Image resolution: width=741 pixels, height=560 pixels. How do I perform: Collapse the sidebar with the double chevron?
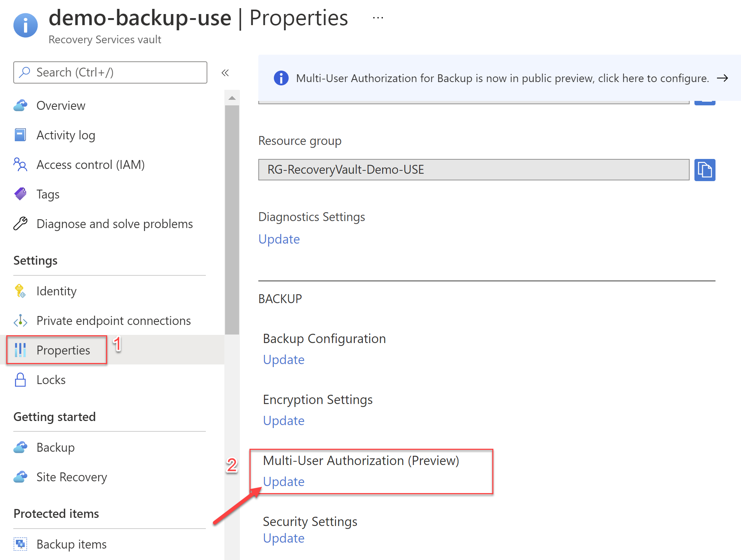(x=225, y=73)
